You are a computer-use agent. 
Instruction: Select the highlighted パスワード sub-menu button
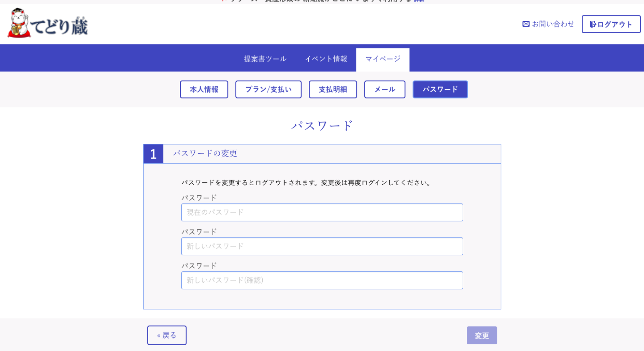440,89
